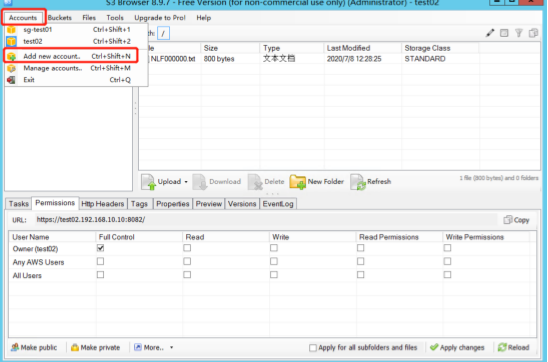
Task: Click the Upload icon with green arrow
Action: pyautogui.click(x=148, y=182)
